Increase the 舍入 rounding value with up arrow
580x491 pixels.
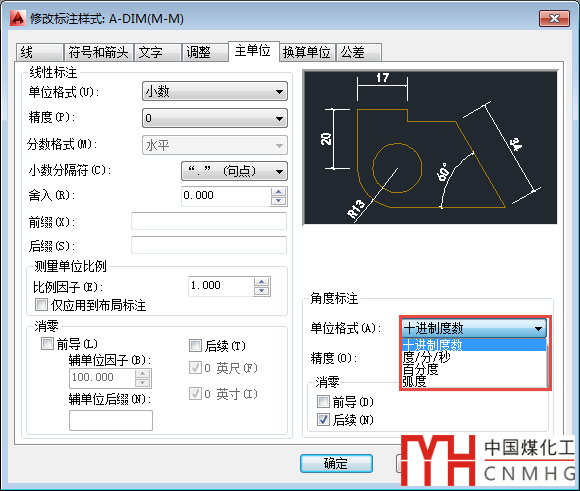tap(278, 192)
